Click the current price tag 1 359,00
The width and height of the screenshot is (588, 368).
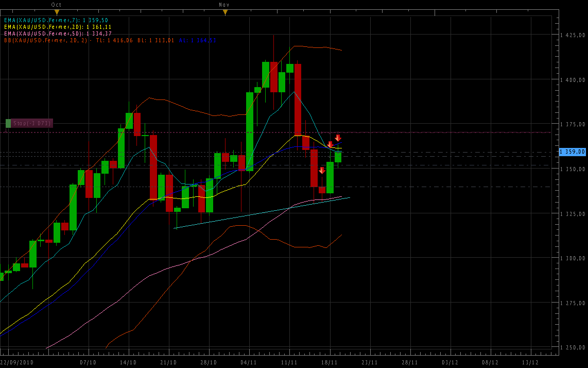573,152
